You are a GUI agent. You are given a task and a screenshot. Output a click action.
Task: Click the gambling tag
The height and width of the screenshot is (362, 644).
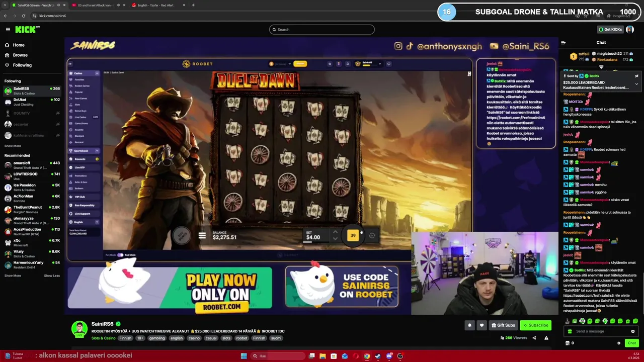click(x=157, y=338)
